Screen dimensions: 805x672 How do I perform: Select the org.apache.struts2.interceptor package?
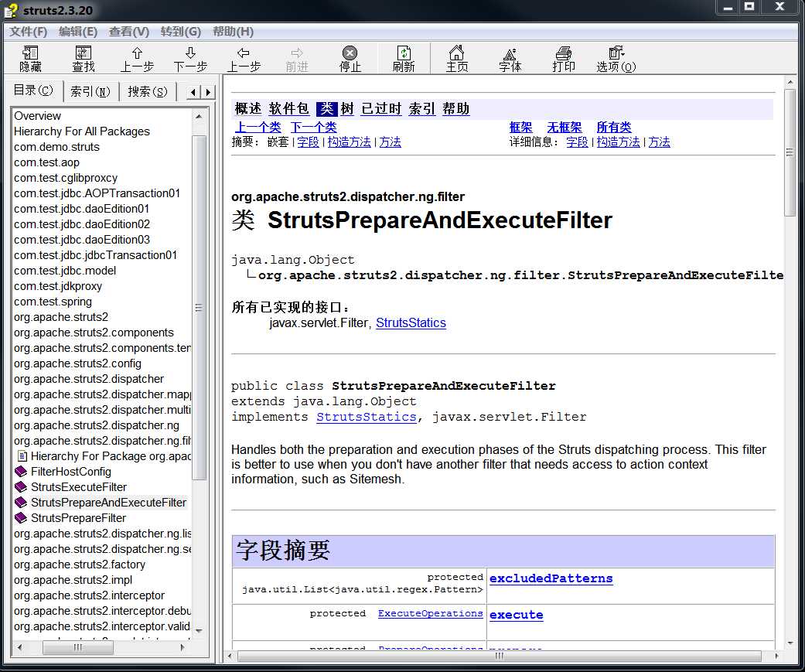tap(90, 595)
